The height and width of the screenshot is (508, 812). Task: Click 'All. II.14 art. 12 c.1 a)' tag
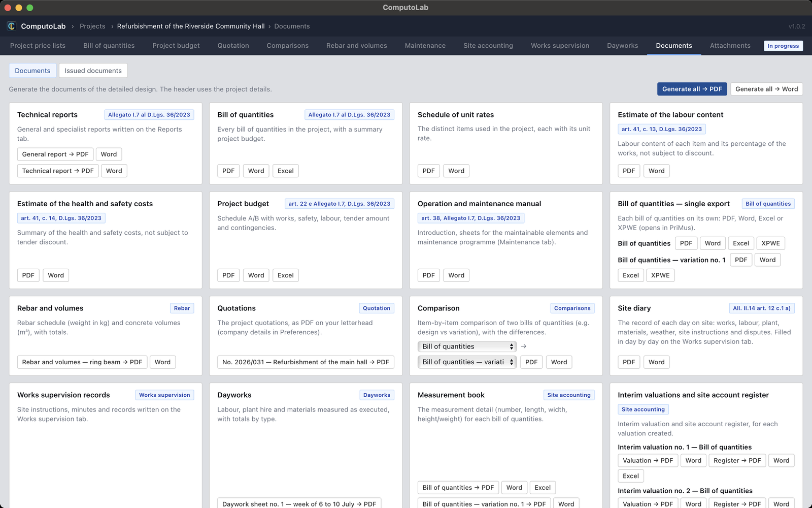click(x=762, y=308)
